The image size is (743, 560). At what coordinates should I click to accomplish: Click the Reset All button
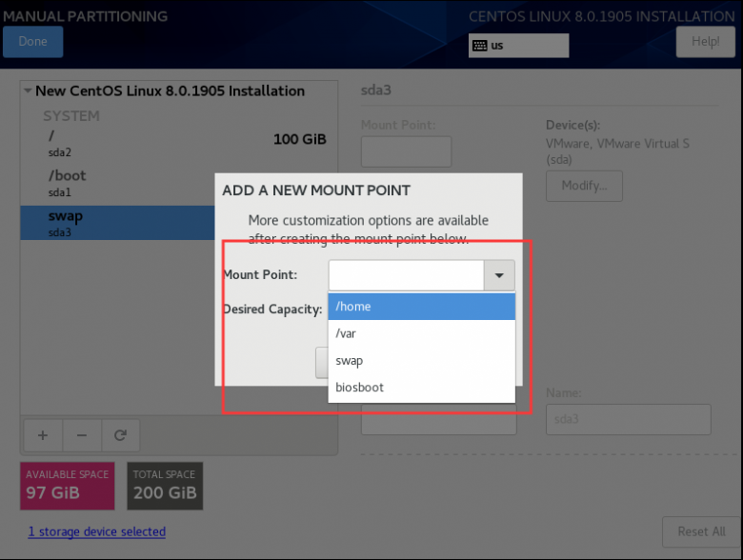click(x=701, y=531)
